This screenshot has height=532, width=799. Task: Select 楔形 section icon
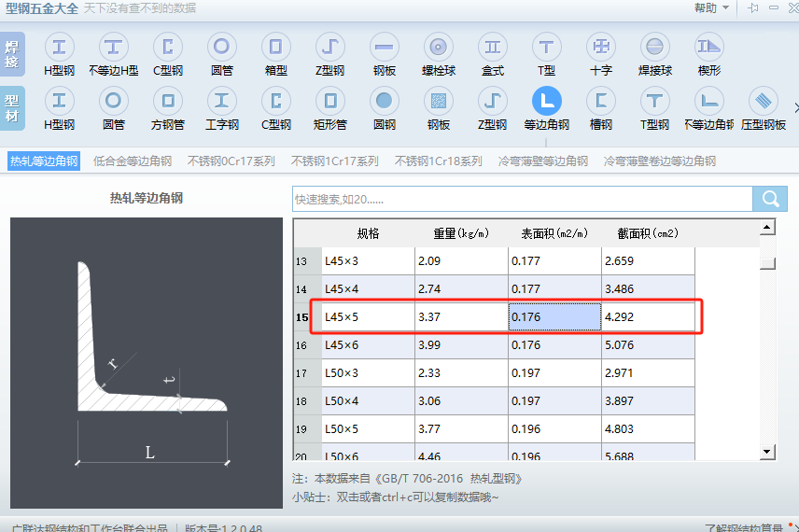click(708, 48)
